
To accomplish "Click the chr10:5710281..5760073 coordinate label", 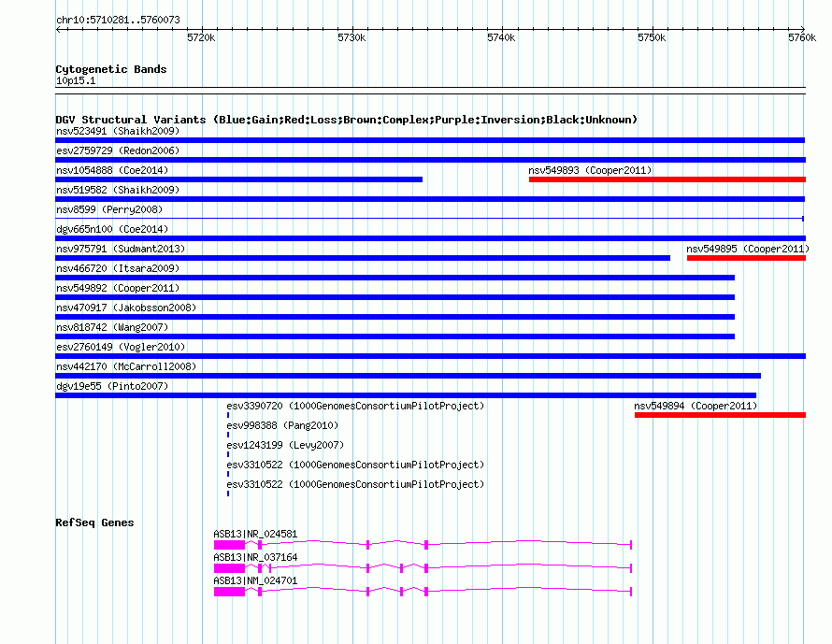I will [x=118, y=20].
